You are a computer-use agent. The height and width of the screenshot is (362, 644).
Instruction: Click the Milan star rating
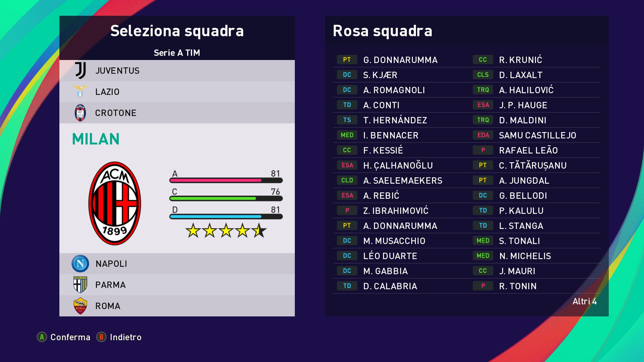(226, 231)
